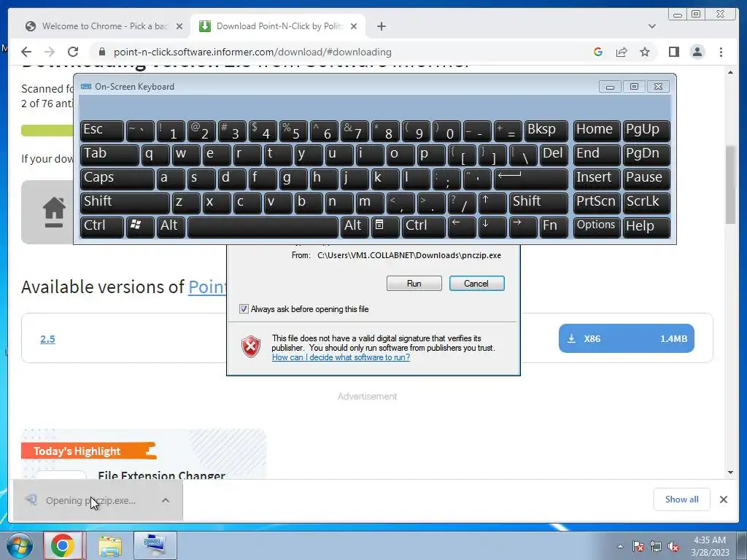
Task: Go back using Chrome's back arrow
Action: tap(26, 52)
